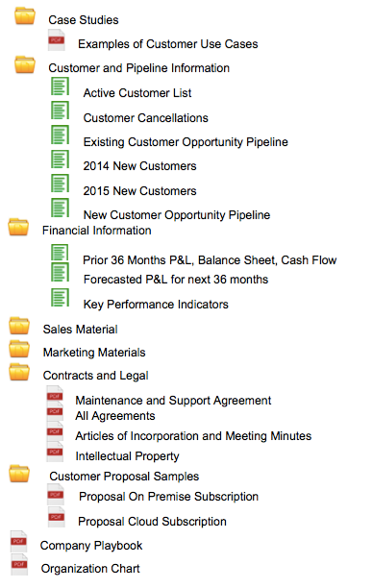
Task: Collapse the Contracts and Legal folder
Action: (x=19, y=372)
